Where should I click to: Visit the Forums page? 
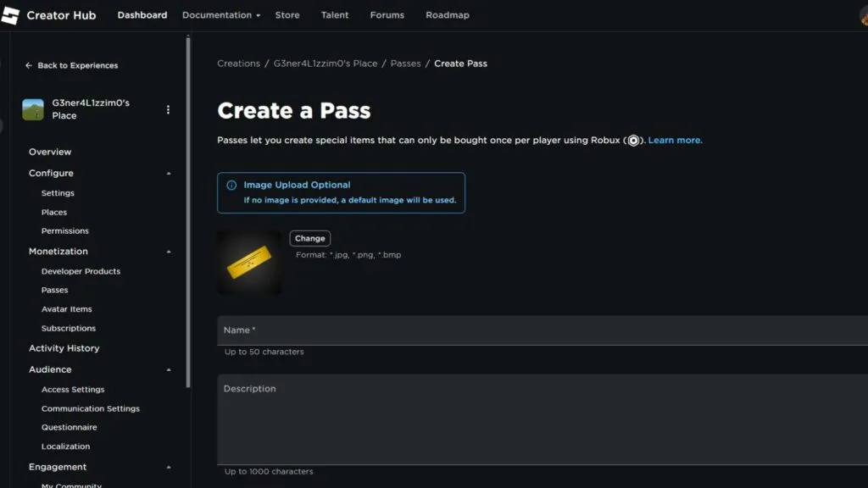pyautogui.click(x=387, y=15)
